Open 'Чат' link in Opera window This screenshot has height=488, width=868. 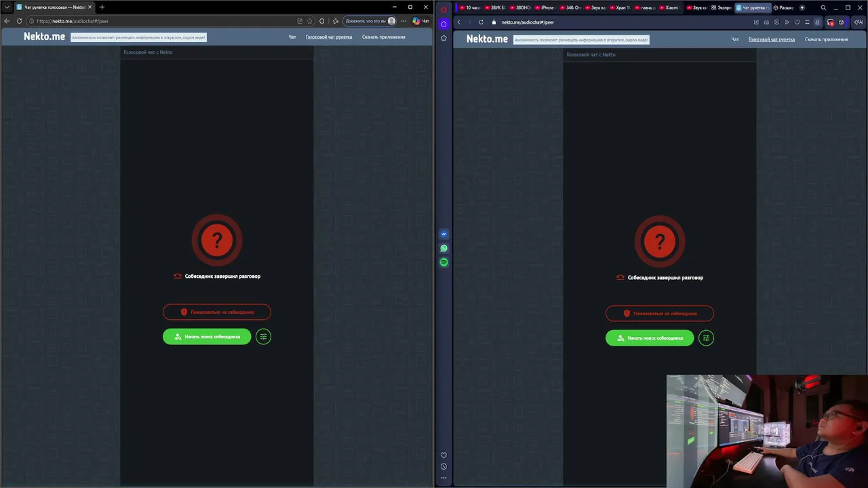point(735,39)
